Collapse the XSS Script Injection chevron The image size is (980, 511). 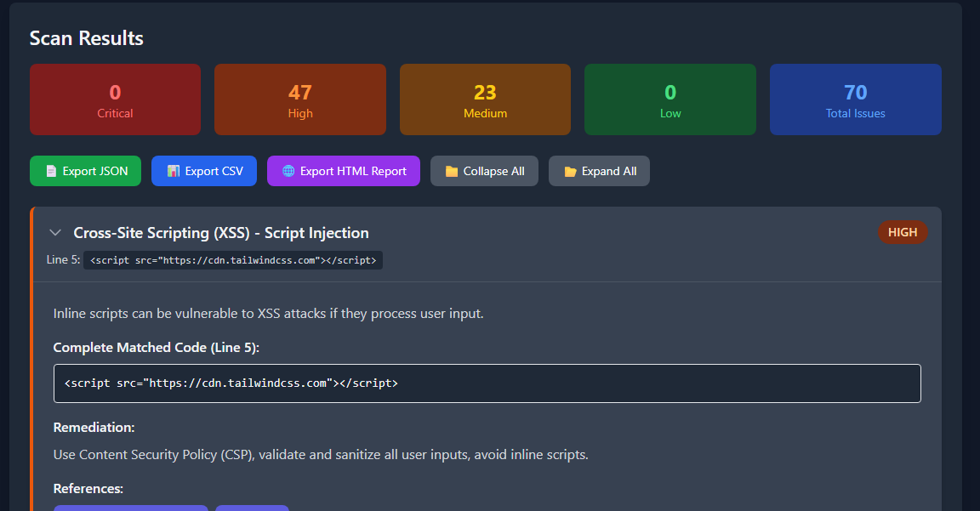coord(55,232)
